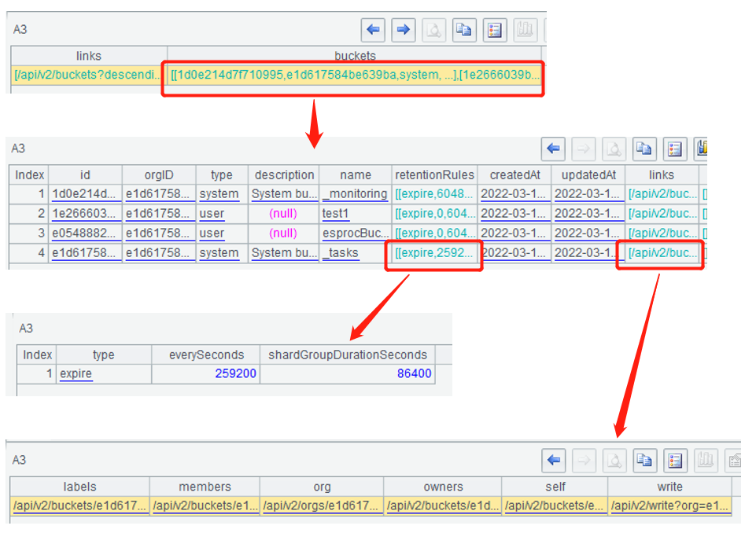Select the _monitoring name cell
756x533 pixels.
pos(355,194)
